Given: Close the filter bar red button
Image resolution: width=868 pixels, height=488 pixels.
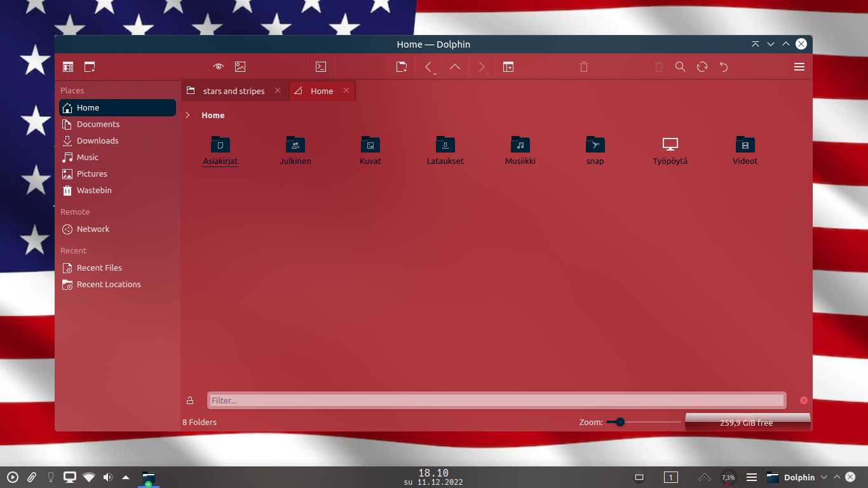Looking at the screenshot, I should point(804,400).
